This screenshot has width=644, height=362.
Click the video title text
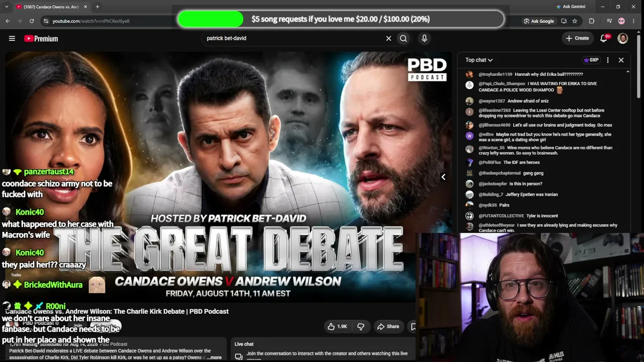click(x=117, y=311)
